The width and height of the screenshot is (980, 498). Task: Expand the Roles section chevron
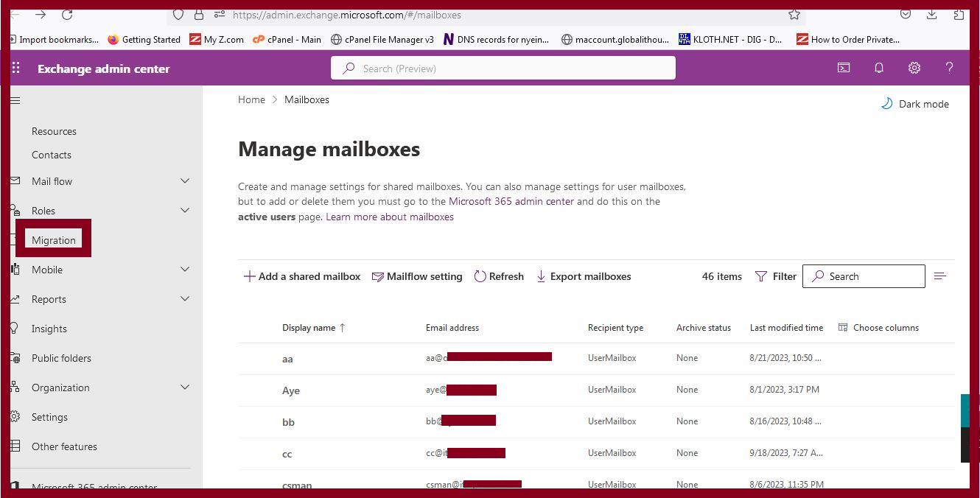185,211
